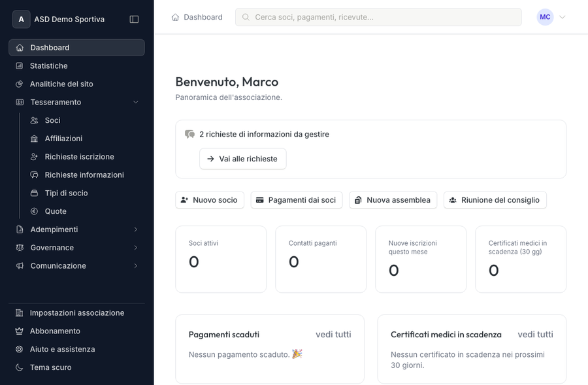
Task: Click the Nuovo socio button
Action: (x=210, y=200)
